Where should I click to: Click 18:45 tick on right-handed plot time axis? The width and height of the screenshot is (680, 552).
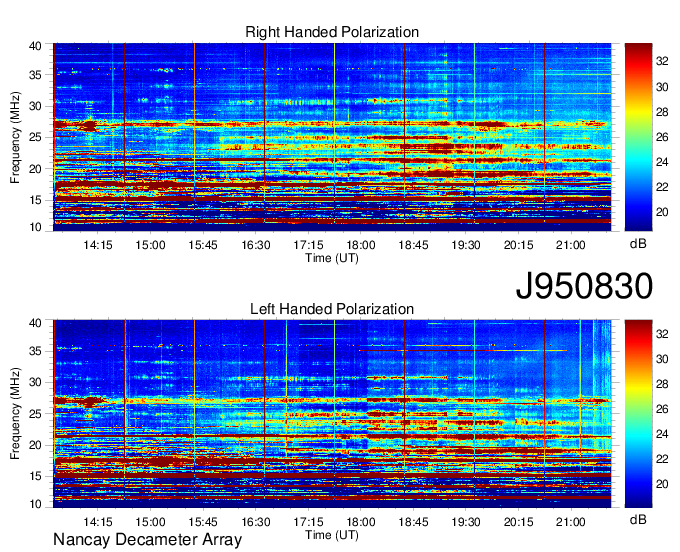(413, 245)
